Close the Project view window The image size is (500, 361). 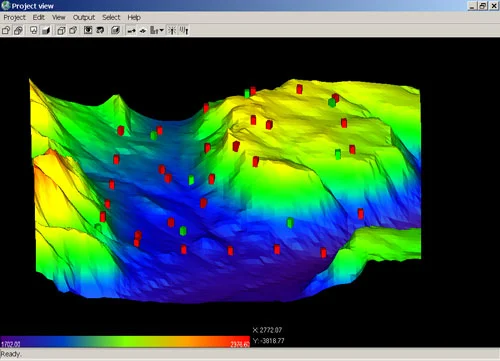[494, 6]
